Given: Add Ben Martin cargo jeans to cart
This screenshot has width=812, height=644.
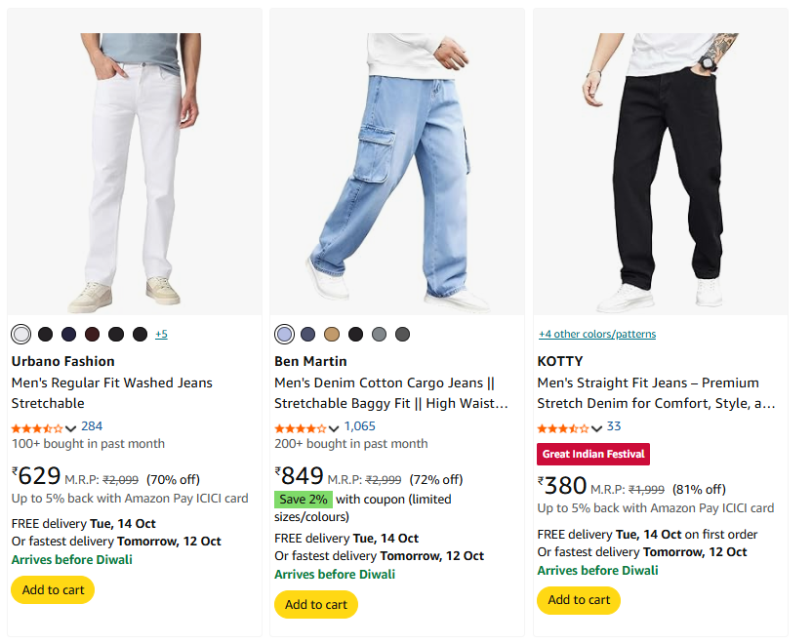Looking at the screenshot, I should coord(315,604).
